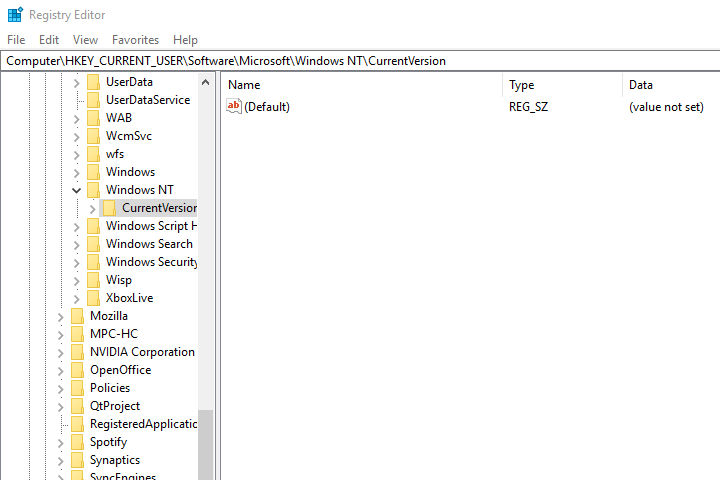Image resolution: width=720 pixels, height=480 pixels.
Task: Expand the Policies key arrow
Action: (61, 388)
